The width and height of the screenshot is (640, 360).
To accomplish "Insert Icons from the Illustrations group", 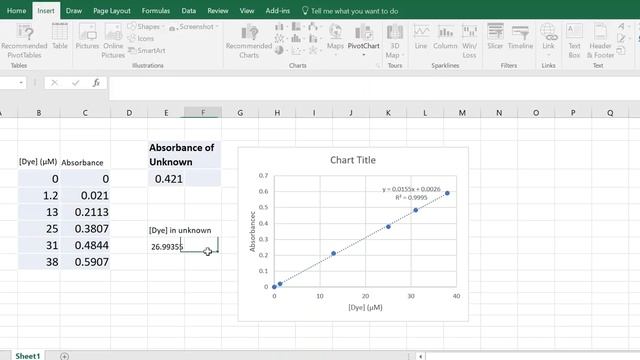I will (x=141, y=38).
